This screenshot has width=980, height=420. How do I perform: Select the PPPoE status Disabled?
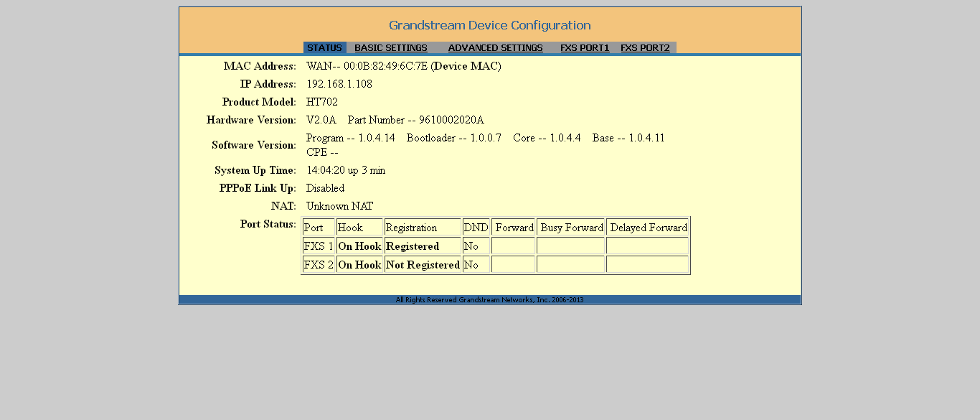pyautogui.click(x=325, y=188)
